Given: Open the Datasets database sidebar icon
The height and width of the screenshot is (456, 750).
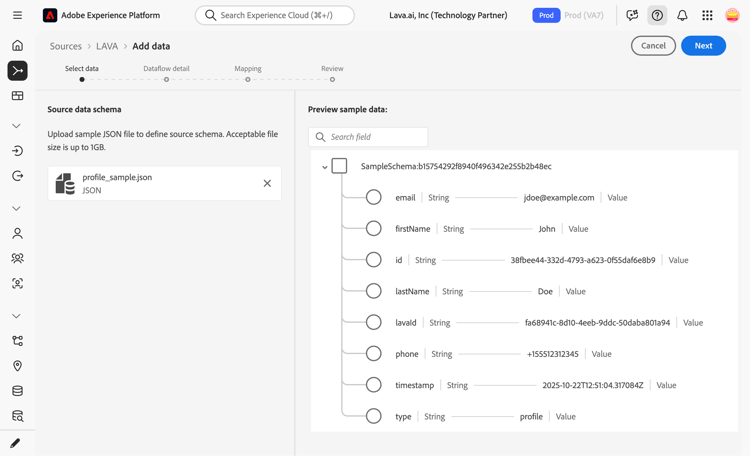Looking at the screenshot, I should [x=17, y=391].
